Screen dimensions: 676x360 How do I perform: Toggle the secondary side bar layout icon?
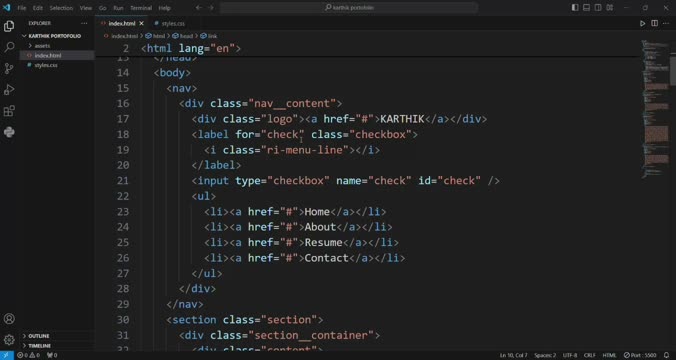tap(598, 8)
